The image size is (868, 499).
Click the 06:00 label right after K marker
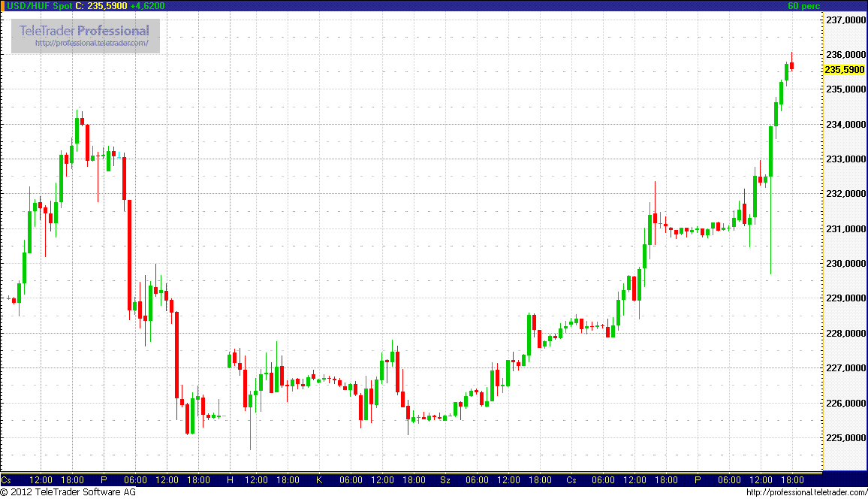[351, 480]
